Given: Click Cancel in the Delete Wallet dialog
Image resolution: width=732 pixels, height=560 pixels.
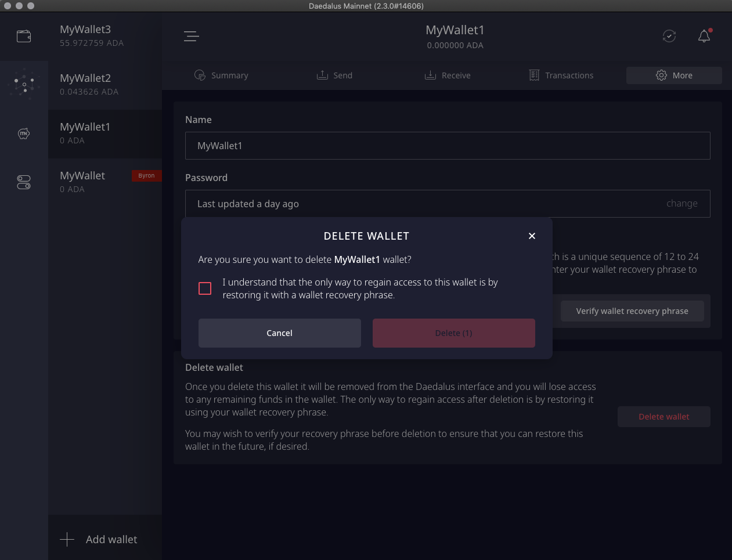Looking at the screenshot, I should click(x=280, y=333).
